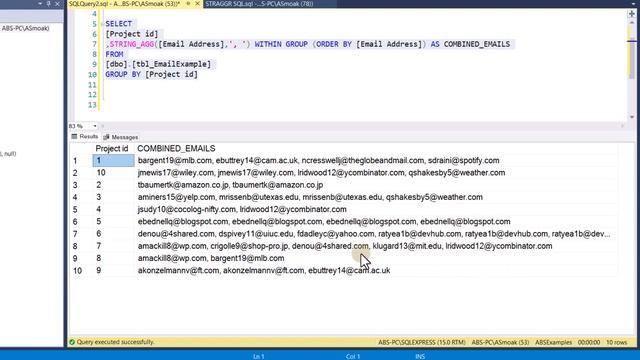Screen dimensions: 640x360
Task: Click the COMBINED_EMAILS alias in the query
Action: (x=477, y=44)
